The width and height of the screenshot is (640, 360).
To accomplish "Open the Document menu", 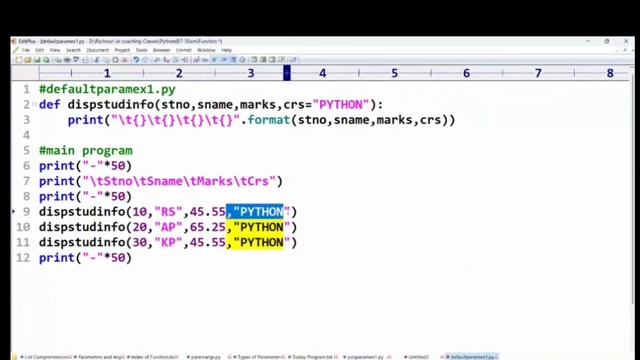I will [x=98, y=50].
